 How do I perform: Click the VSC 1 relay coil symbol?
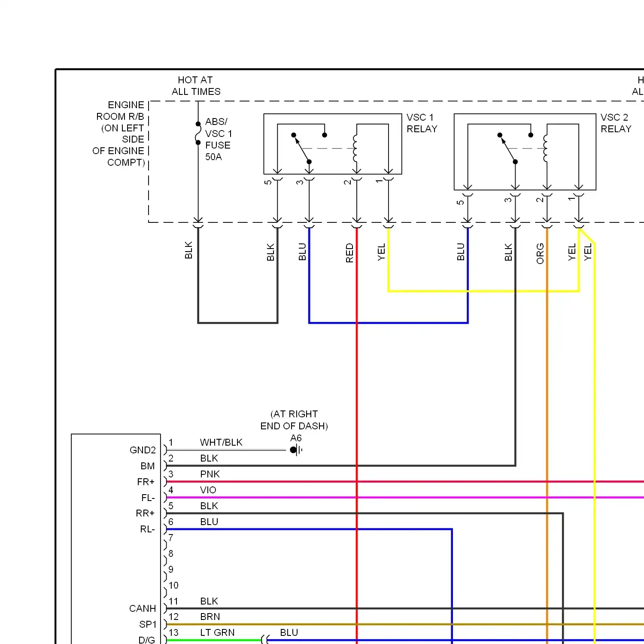click(x=355, y=148)
